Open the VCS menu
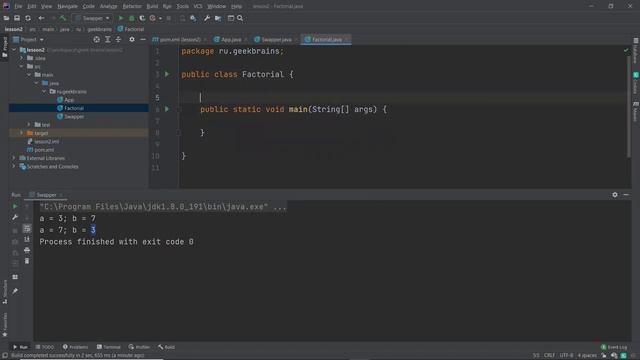 [198, 6]
